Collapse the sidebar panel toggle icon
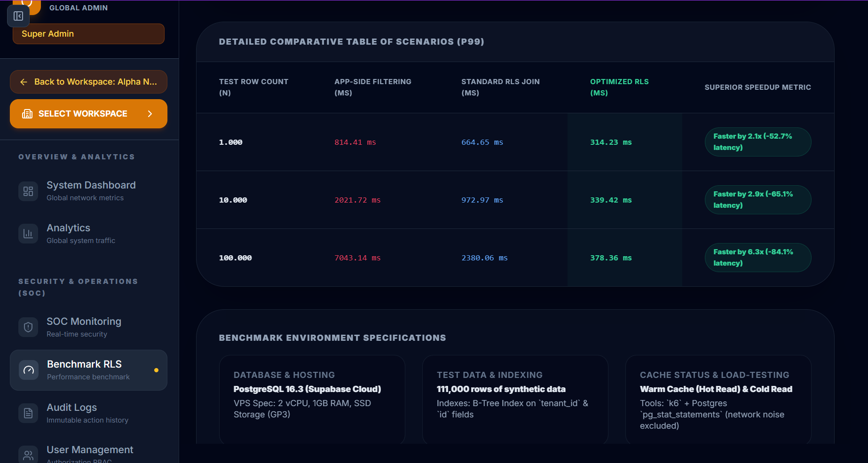The width and height of the screenshot is (868, 463). [x=18, y=16]
